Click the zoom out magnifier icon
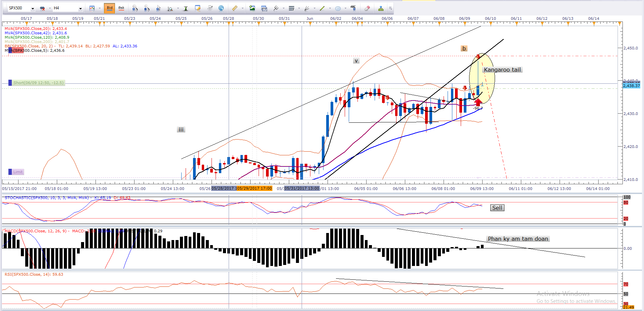 coord(147,8)
